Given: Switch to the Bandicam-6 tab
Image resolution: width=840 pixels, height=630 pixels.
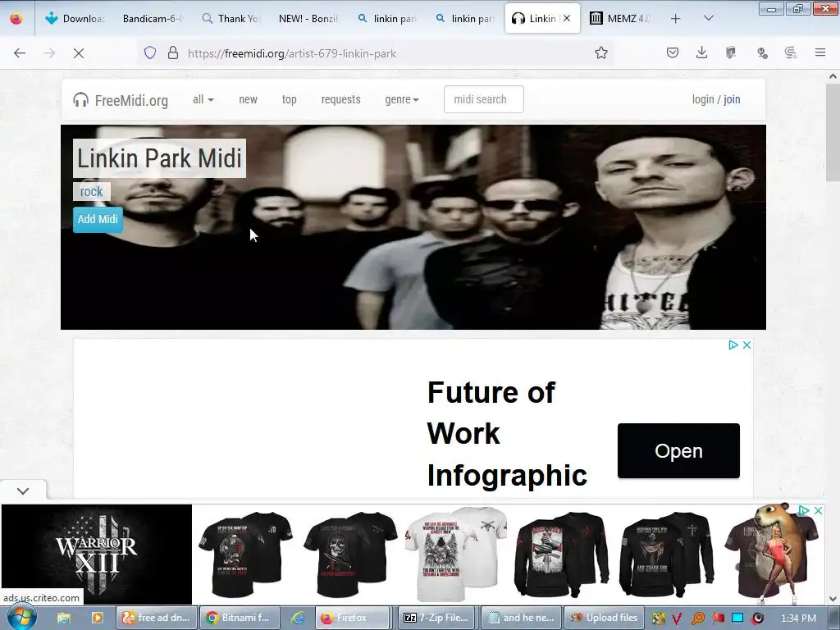Looking at the screenshot, I should pos(152,18).
